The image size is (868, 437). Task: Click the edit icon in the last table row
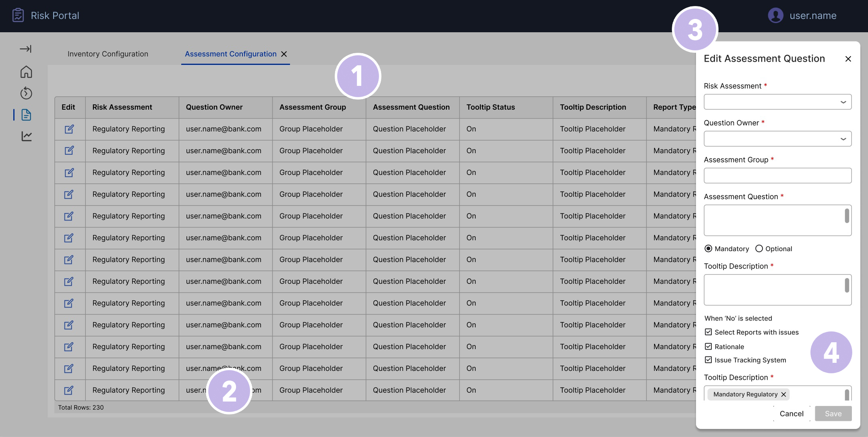tap(69, 390)
